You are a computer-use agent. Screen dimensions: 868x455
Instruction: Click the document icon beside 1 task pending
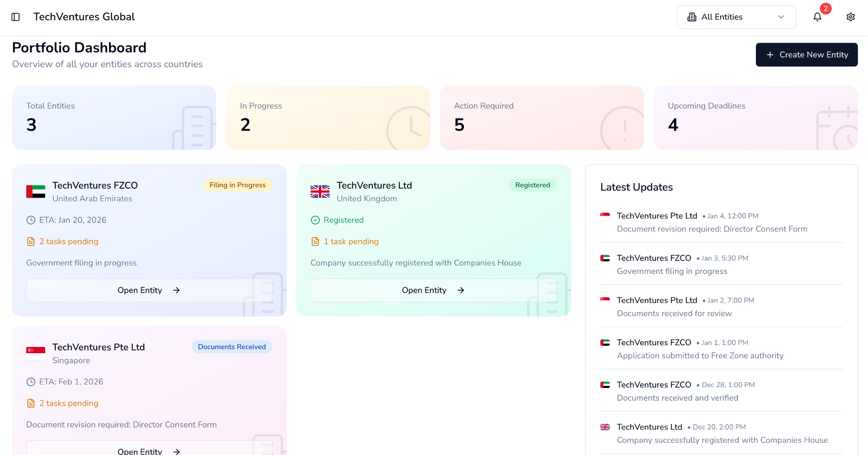click(x=315, y=242)
